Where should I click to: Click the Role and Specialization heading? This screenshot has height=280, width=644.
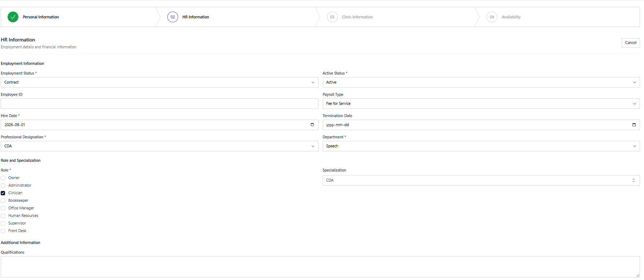(21, 160)
